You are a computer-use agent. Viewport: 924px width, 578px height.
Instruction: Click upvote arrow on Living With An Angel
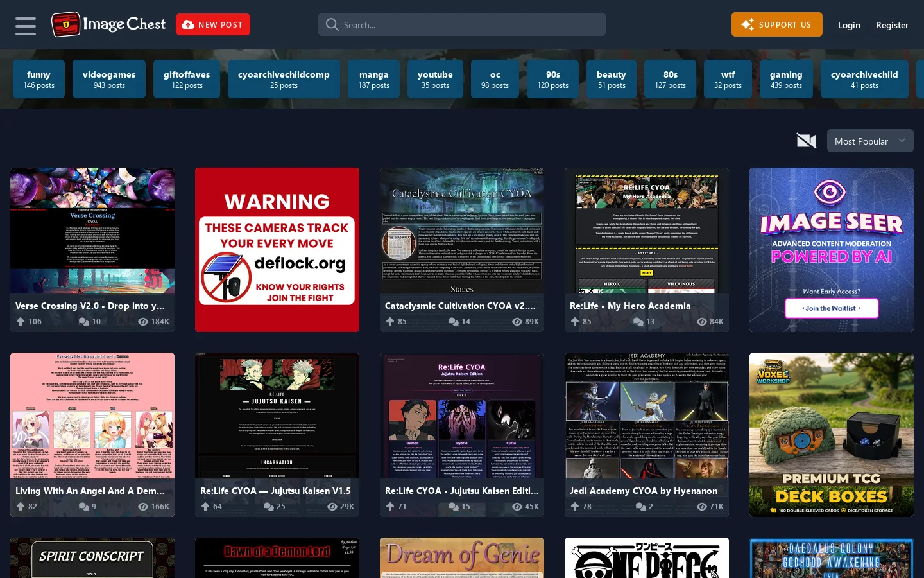point(21,507)
